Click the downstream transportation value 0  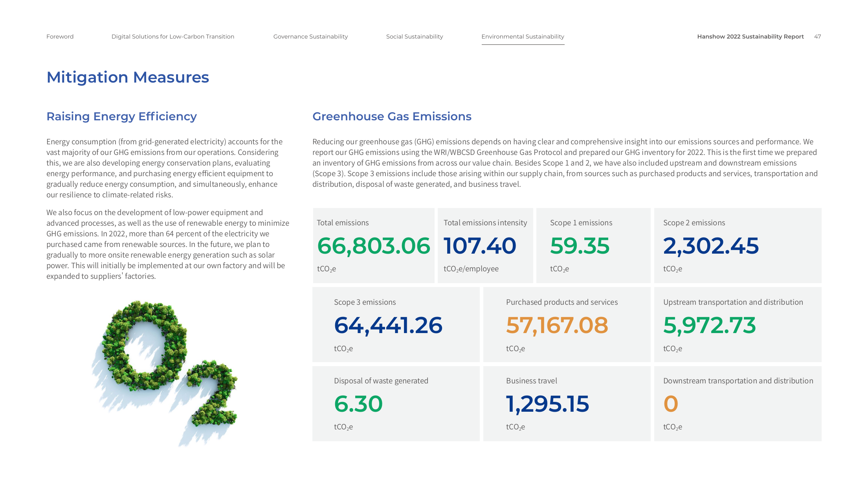(x=671, y=404)
